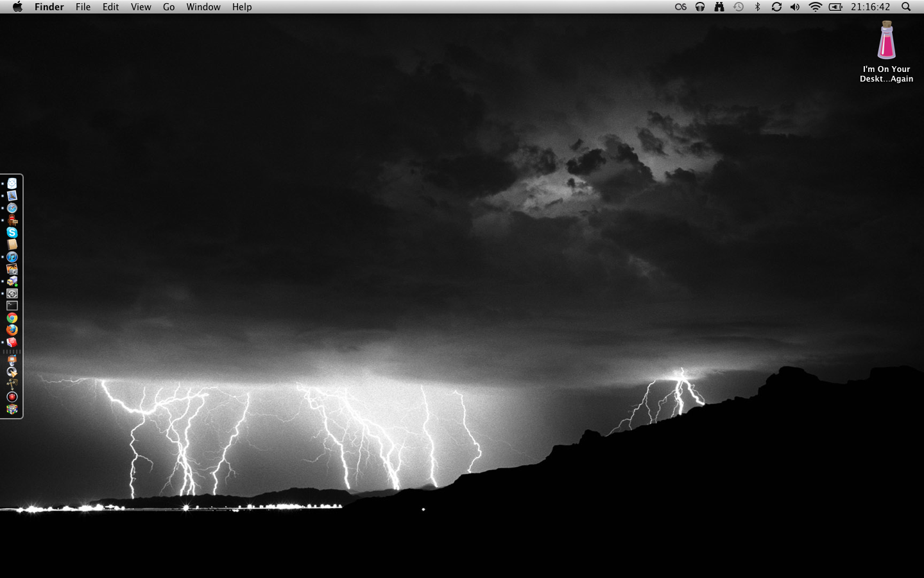
Task: Click the Rubik's cube dock icon
Action: [x=12, y=409]
